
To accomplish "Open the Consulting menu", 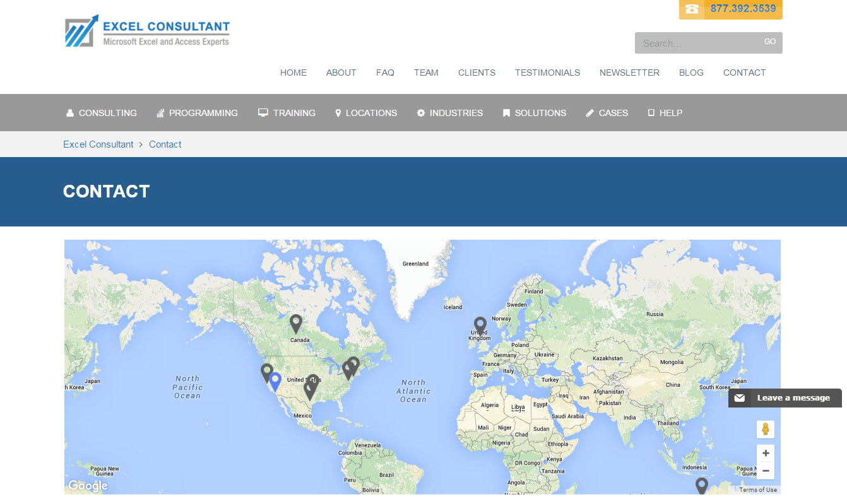I will click(102, 113).
